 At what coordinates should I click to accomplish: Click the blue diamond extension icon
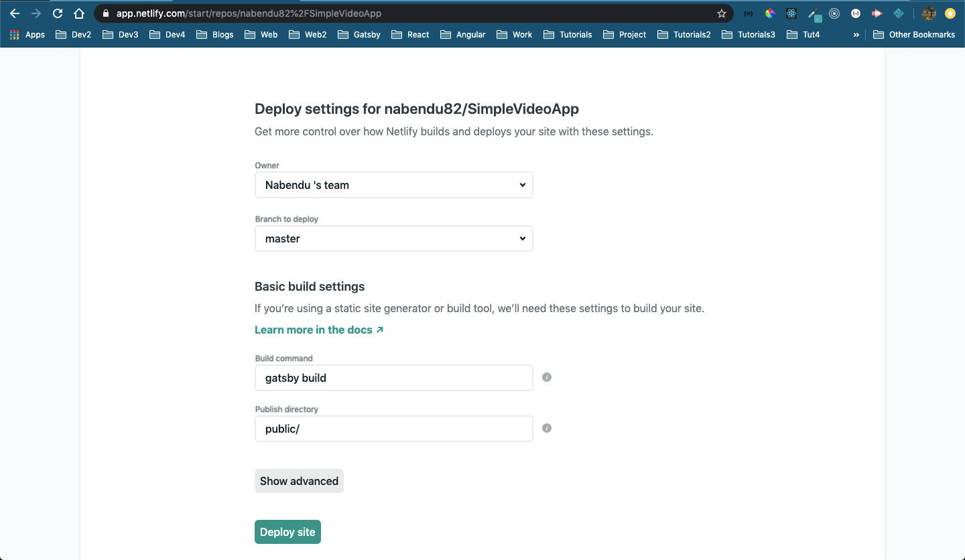(x=899, y=13)
